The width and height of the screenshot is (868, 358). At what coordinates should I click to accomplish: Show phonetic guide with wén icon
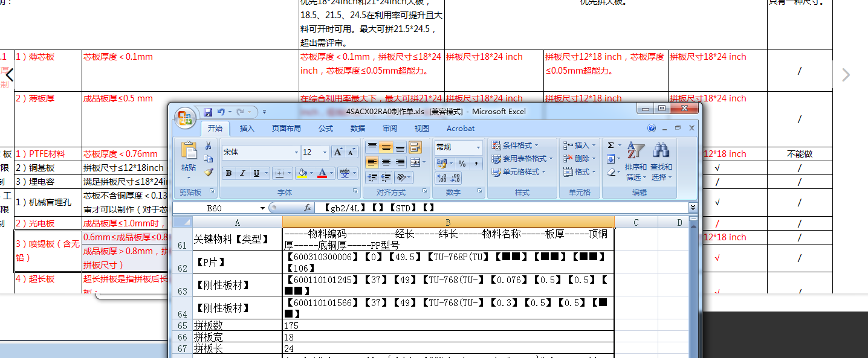[345, 173]
